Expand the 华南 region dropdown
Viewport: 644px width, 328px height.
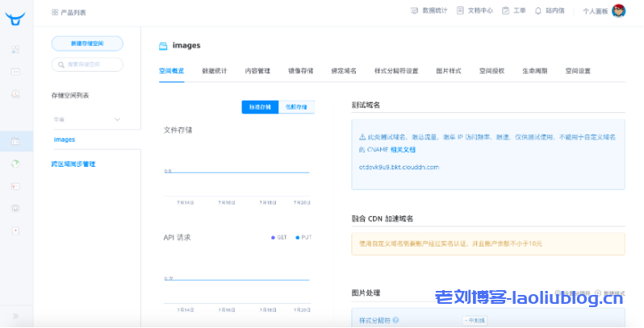(x=117, y=119)
